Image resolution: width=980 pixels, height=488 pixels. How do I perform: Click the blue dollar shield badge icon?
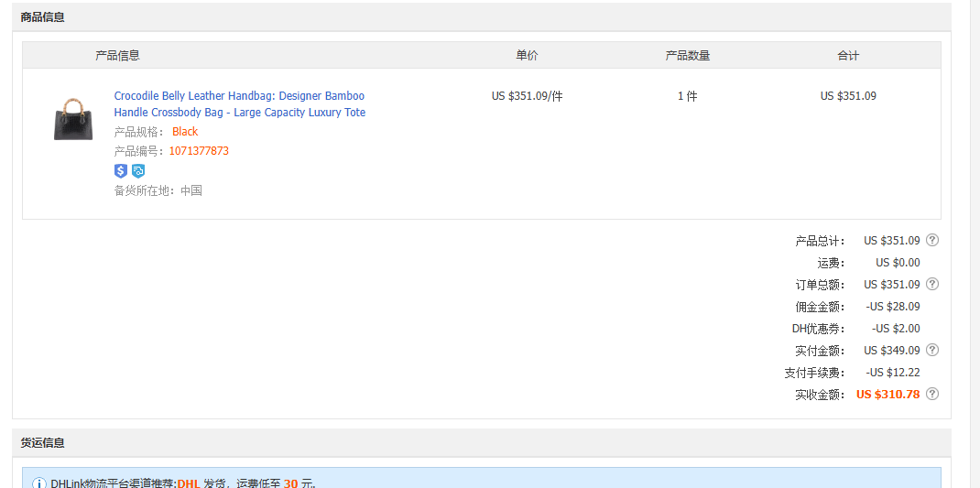[x=121, y=171]
